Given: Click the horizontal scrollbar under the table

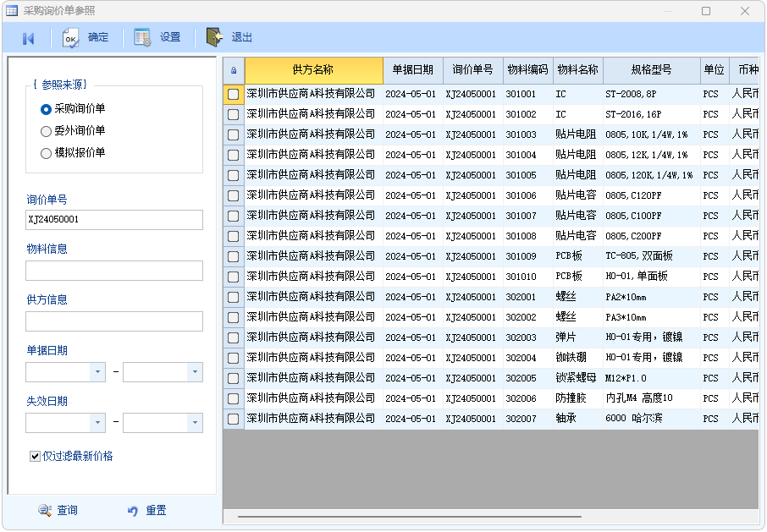Looking at the screenshot, I should coord(410,517).
